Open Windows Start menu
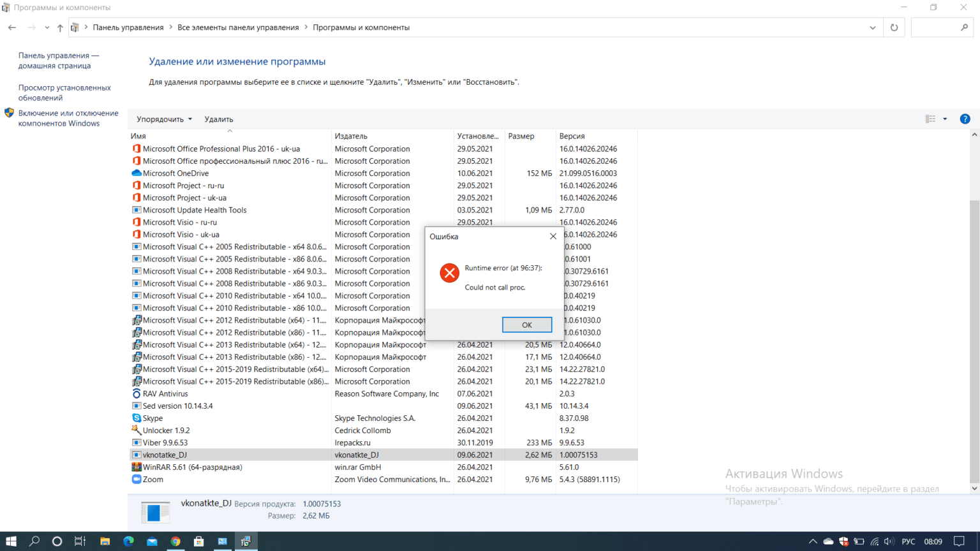The width and height of the screenshot is (980, 551). [11, 541]
